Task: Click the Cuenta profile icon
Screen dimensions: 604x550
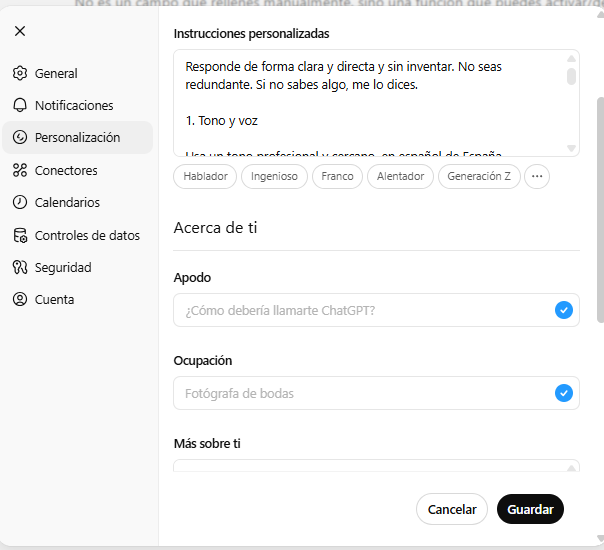Action: pos(20,299)
